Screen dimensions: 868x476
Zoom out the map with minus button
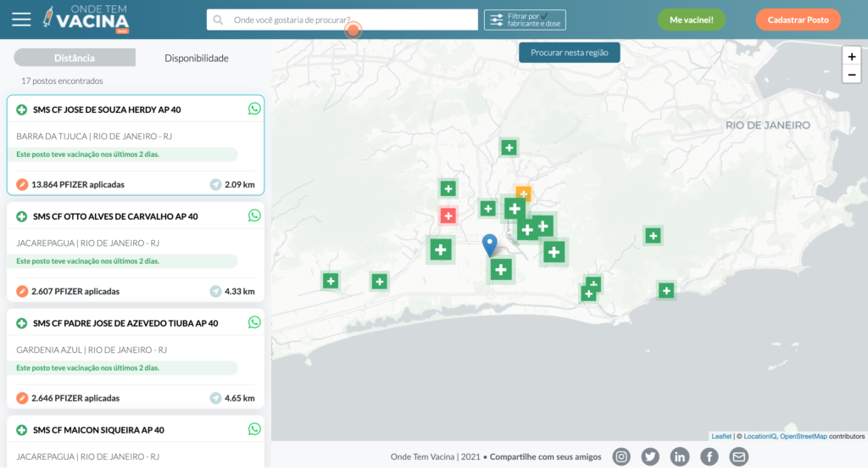click(852, 75)
